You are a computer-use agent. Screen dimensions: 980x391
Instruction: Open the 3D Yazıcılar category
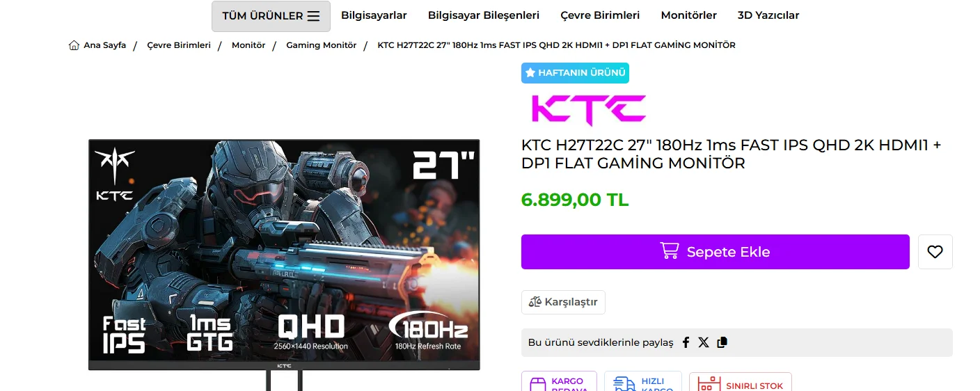(x=768, y=15)
